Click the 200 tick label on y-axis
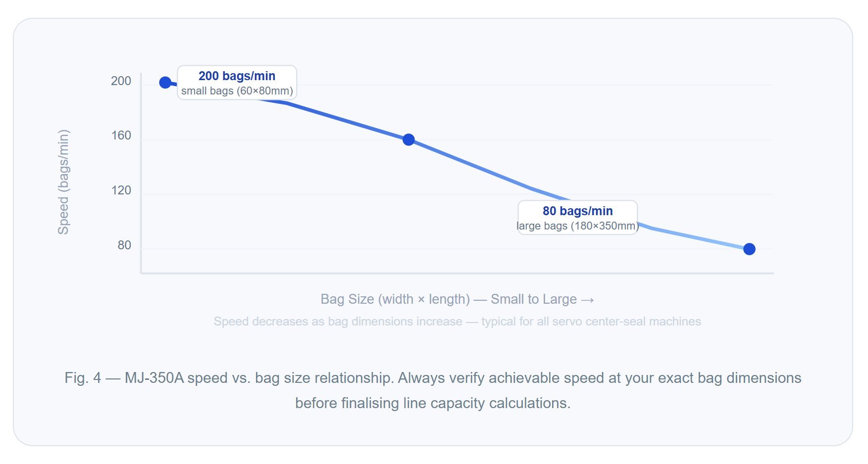This screenshot has height=464, width=868. coord(121,81)
